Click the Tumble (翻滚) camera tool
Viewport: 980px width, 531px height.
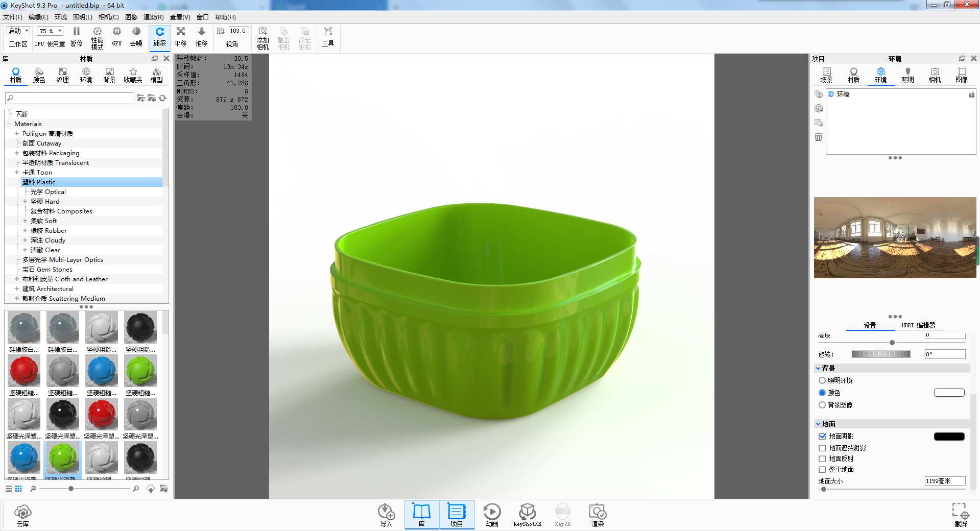coord(160,38)
